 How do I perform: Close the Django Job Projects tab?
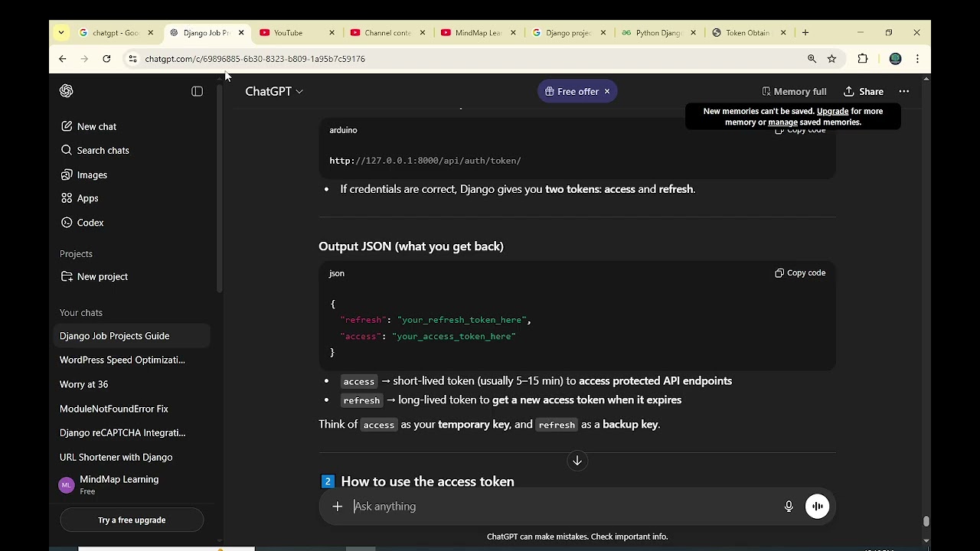tap(241, 33)
